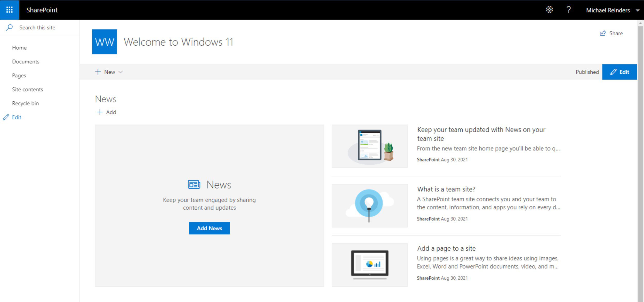Open the Welcome to Windows 11 site title
The height and width of the screenshot is (302, 644).
(x=178, y=42)
